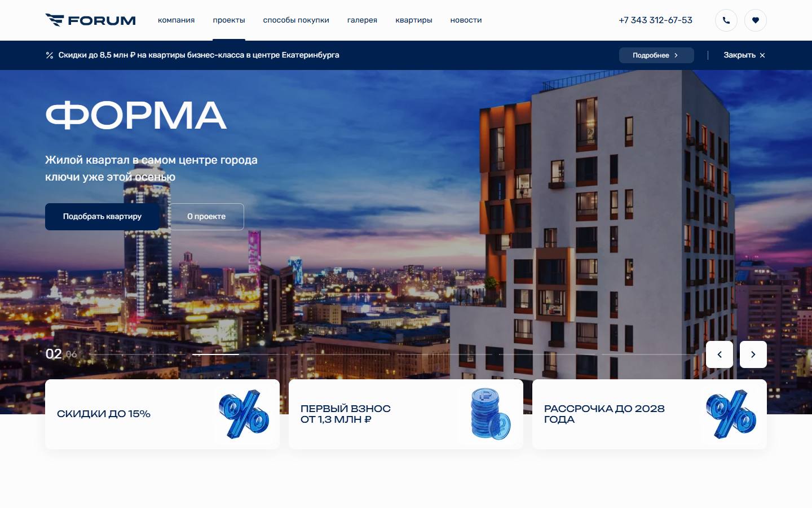812x508 pixels.
Task: Open the «проекты» menu item
Action: coord(229,20)
